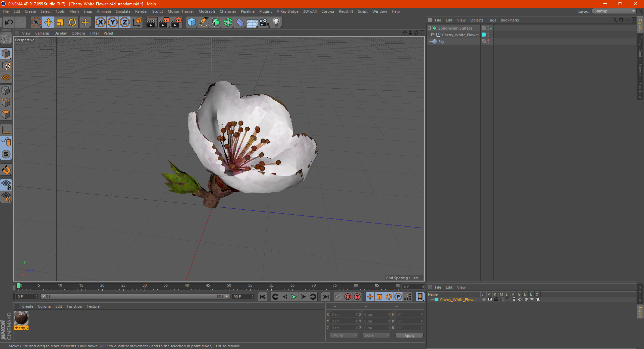Collapse the Subdivision Surface tree node

pyautogui.click(x=429, y=28)
